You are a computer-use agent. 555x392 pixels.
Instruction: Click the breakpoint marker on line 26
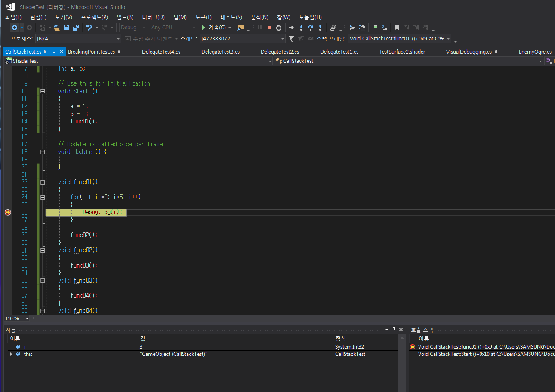[7, 212]
